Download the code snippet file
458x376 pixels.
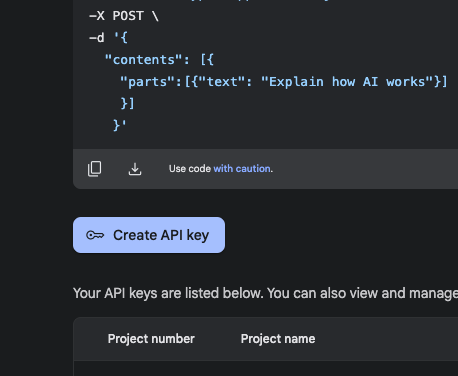pyautogui.click(x=135, y=169)
